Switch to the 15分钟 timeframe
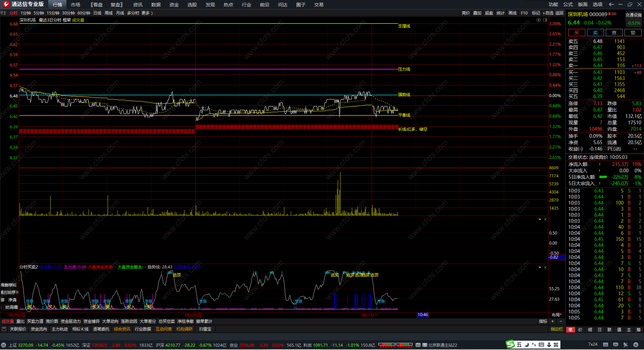The height and width of the screenshot is (350, 644). (53, 13)
